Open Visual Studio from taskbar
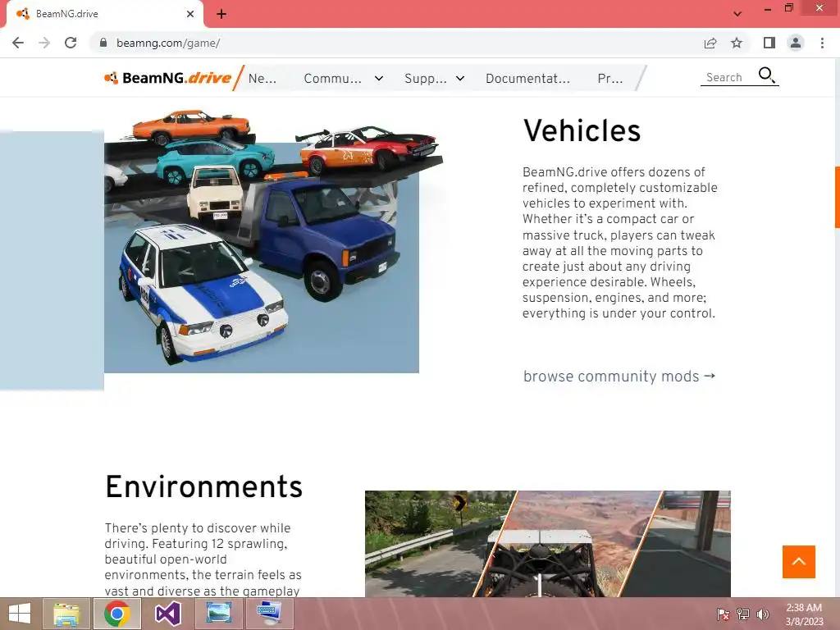 [167, 614]
